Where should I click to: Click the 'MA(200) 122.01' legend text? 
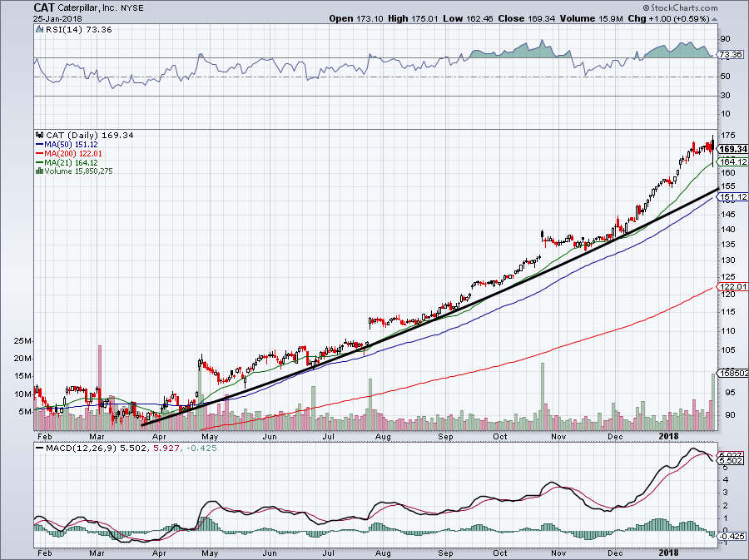tap(73, 154)
